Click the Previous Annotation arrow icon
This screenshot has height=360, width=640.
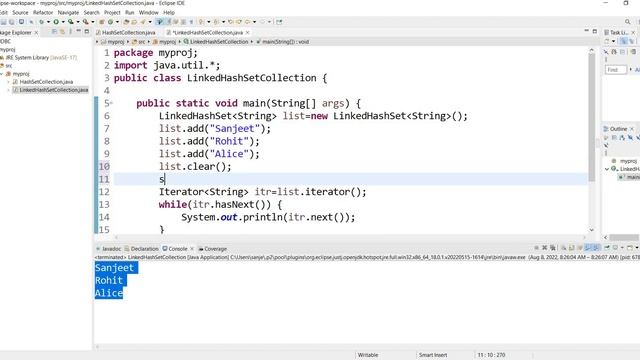click(x=216, y=22)
